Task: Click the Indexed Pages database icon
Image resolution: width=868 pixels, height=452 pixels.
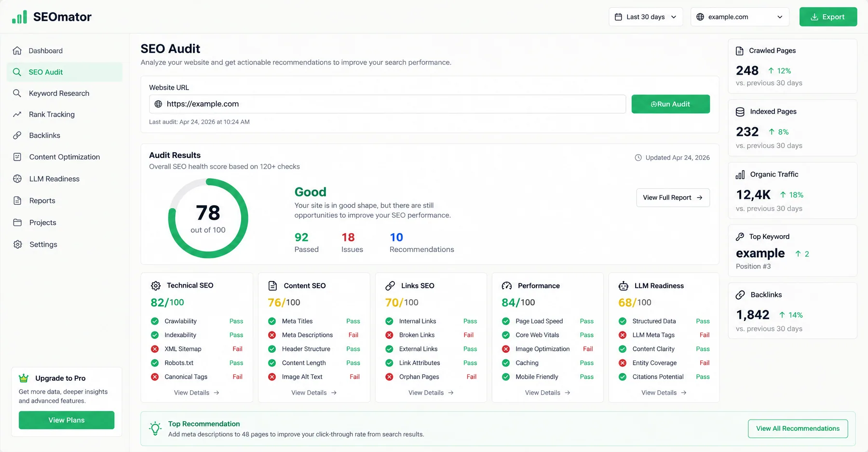Action: tap(740, 112)
